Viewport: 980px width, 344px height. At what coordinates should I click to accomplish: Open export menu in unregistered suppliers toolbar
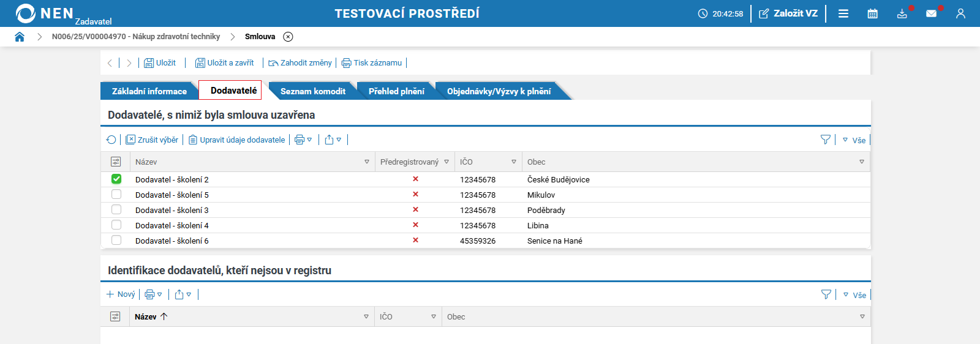(183, 294)
